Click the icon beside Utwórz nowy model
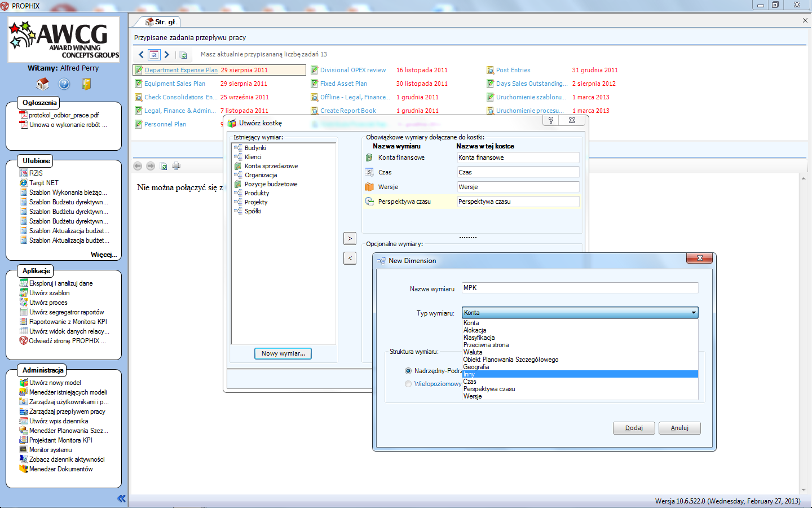The image size is (812, 508). (24, 383)
